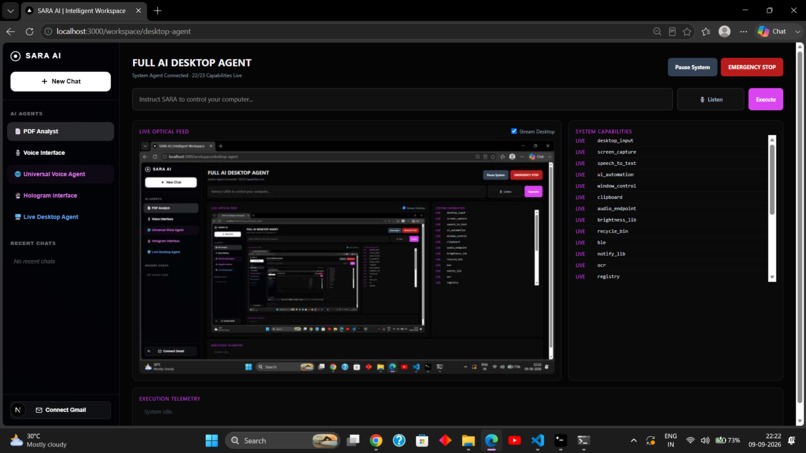Screen dimensions: 806x453
Task: Open Visual Studio Code from the taskbar
Action: click(x=538, y=441)
